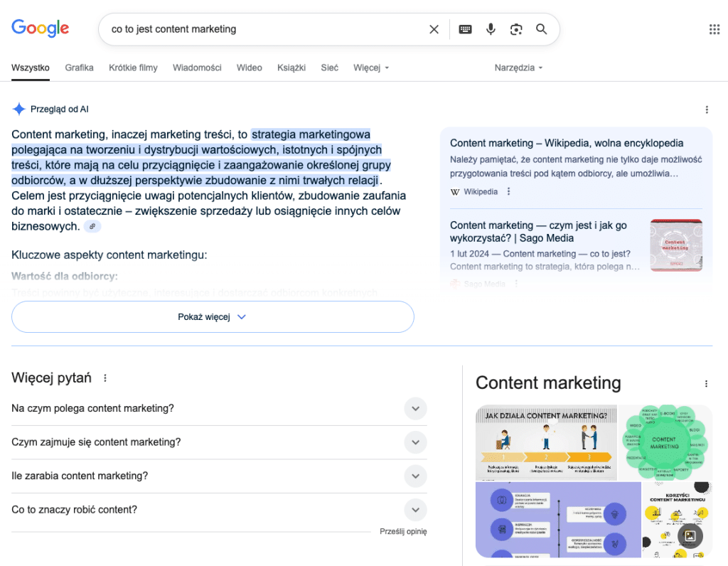This screenshot has height=566, width=728.
Task: Open the Narzędzia dropdown
Action: click(518, 68)
